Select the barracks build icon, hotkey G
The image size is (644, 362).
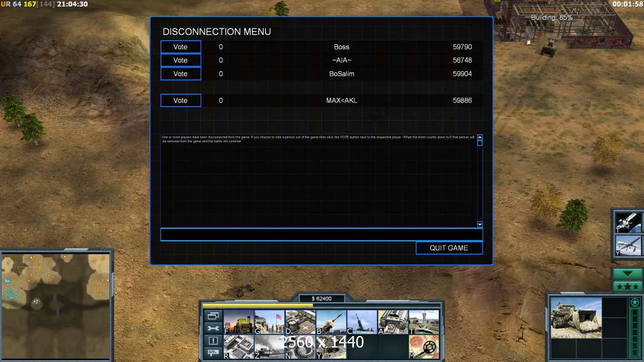pos(269,322)
